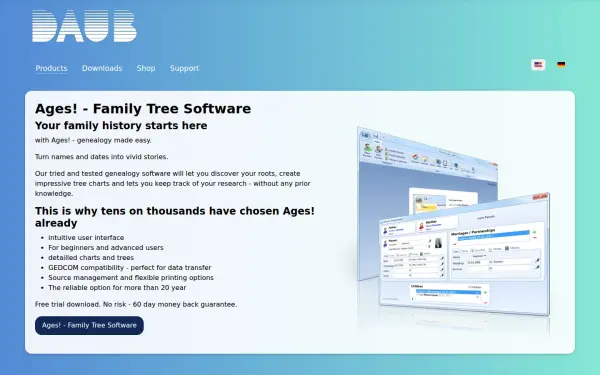
Task: Switch language with the US flag icon
Action: click(x=538, y=65)
